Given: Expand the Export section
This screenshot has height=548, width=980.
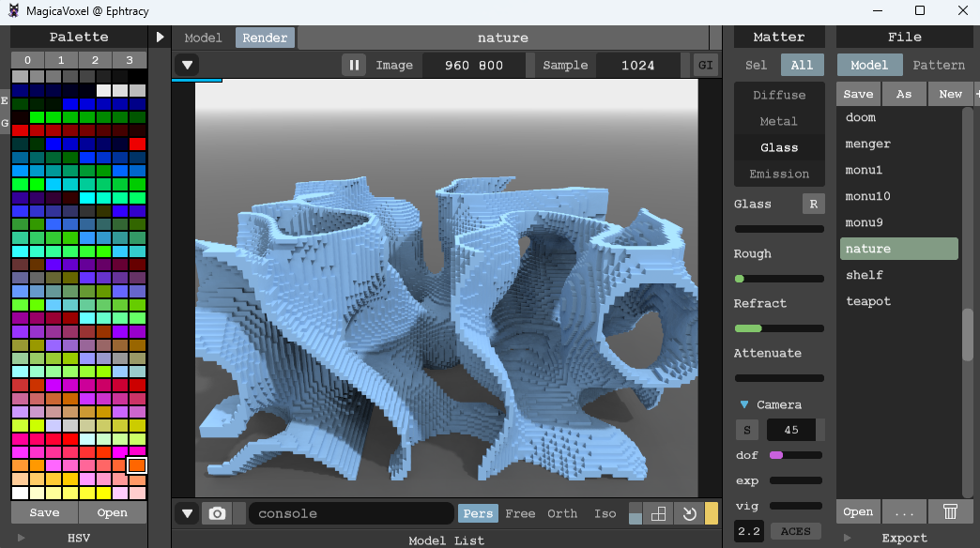Looking at the screenshot, I should coord(849,538).
